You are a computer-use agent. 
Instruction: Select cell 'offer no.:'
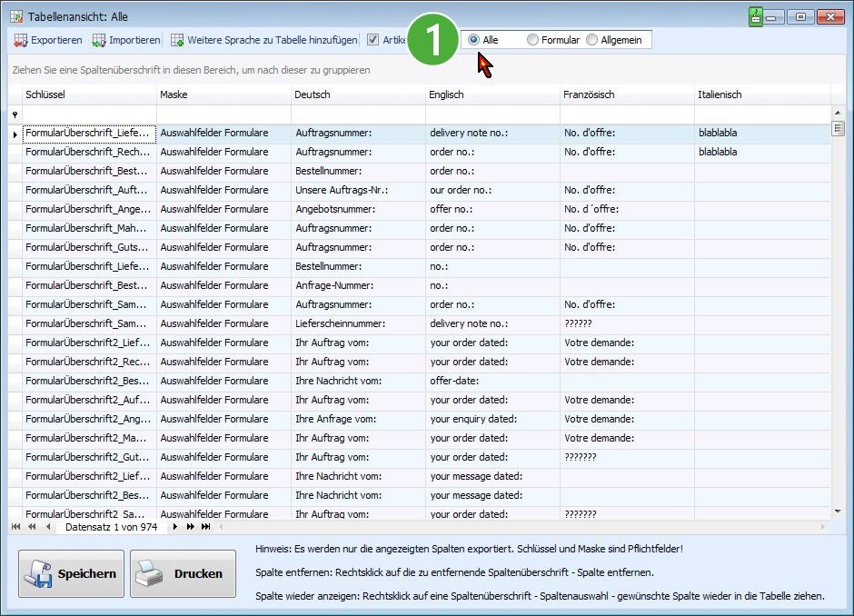coord(493,209)
